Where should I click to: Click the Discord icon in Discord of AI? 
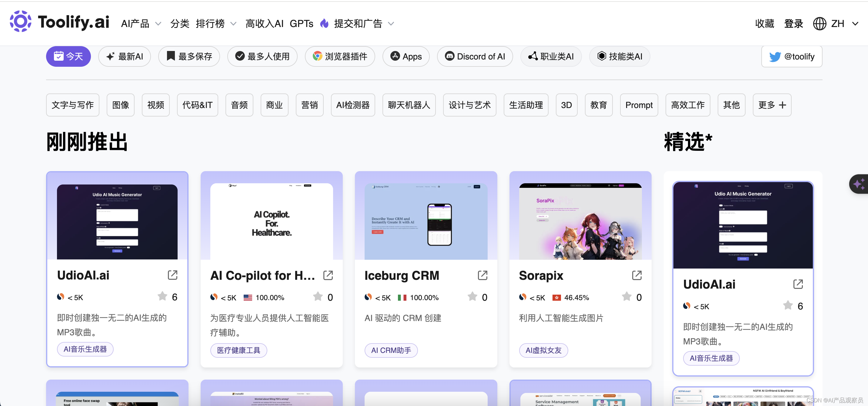(449, 56)
